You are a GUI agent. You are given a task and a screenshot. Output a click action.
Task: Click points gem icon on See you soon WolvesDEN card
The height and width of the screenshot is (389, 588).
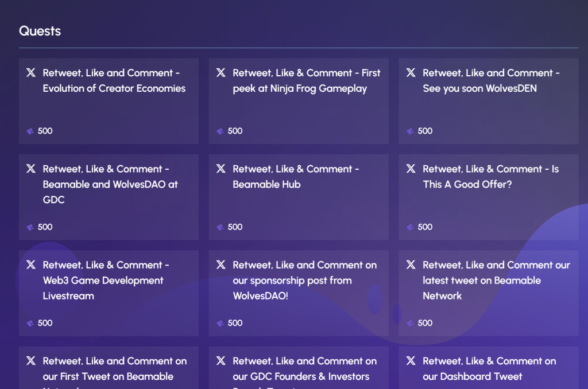coord(410,131)
